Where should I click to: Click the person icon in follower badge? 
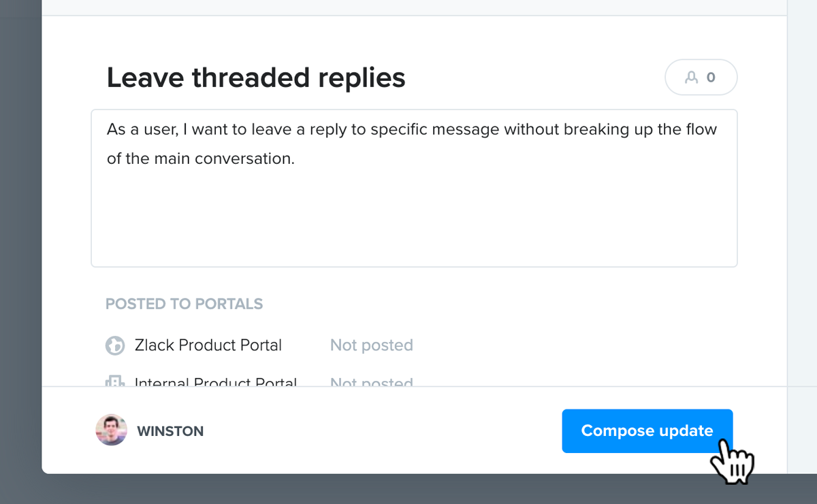tap(692, 78)
